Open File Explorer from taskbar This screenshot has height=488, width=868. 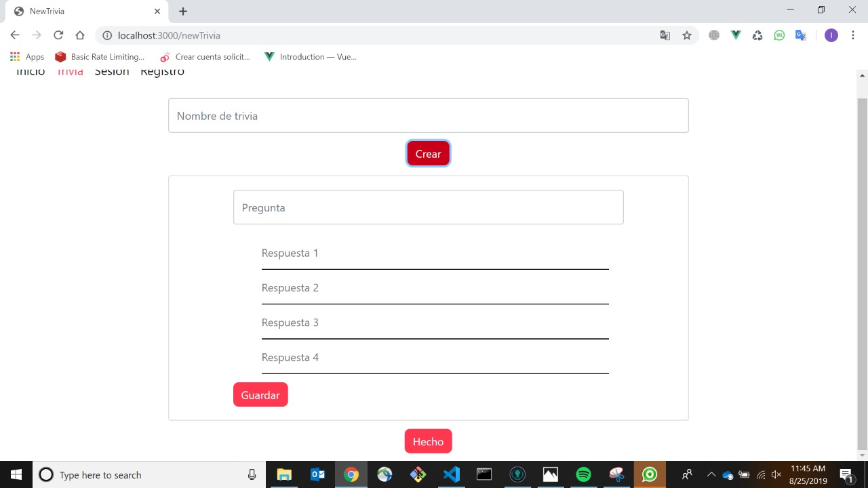[283, 474]
